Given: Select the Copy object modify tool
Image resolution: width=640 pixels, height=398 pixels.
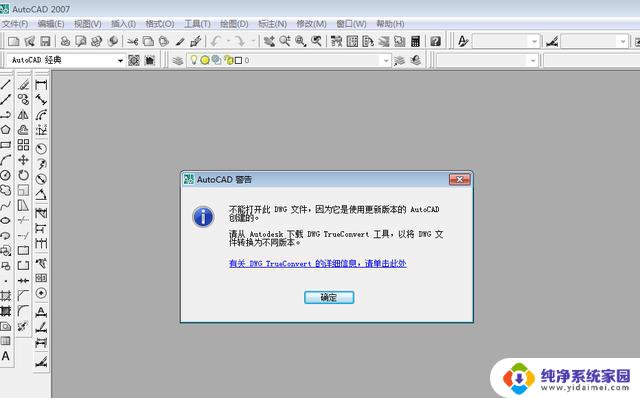Looking at the screenshot, I should pyautogui.click(x=23, y=100).
